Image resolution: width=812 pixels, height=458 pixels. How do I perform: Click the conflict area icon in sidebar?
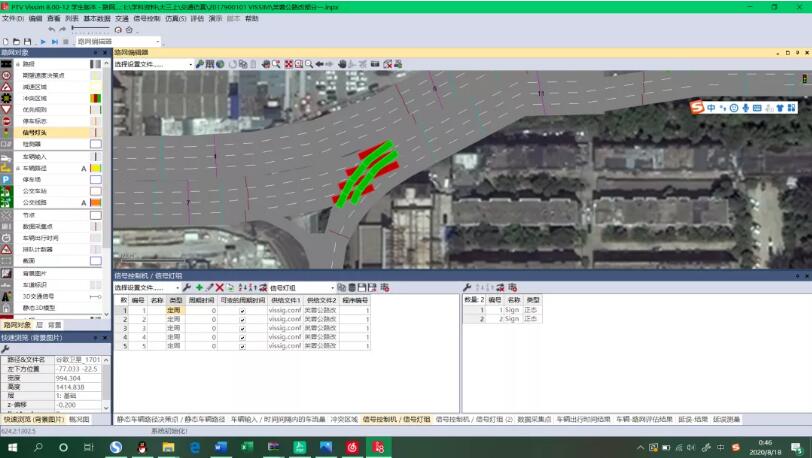pos(6,98)
